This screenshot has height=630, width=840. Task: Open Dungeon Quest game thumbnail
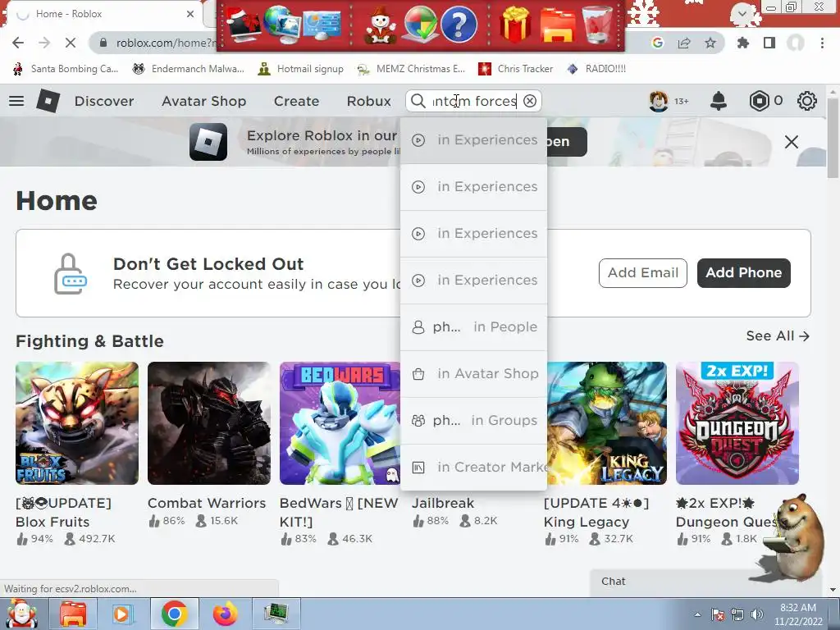737,423
